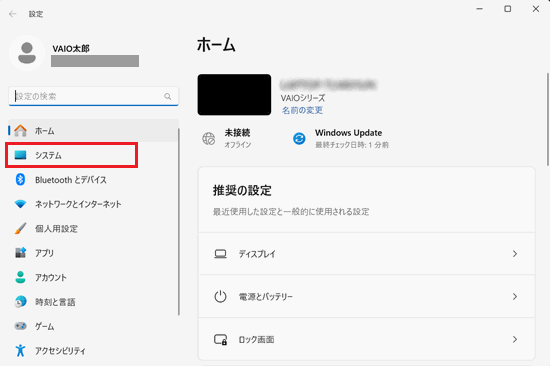This screenshot has width=550, height=366.
Task: Click the main content vertical scrollbar
Action: point(548,119)
